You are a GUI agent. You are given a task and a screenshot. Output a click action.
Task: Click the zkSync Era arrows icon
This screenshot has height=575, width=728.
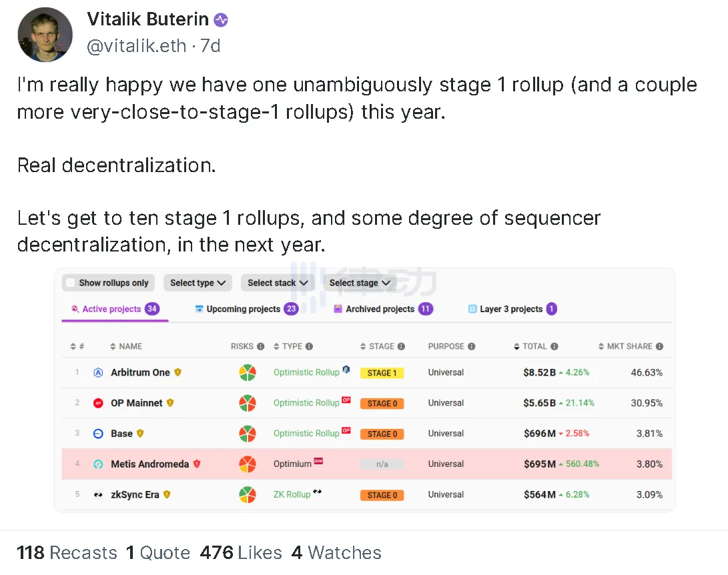(x=99, y=495)
